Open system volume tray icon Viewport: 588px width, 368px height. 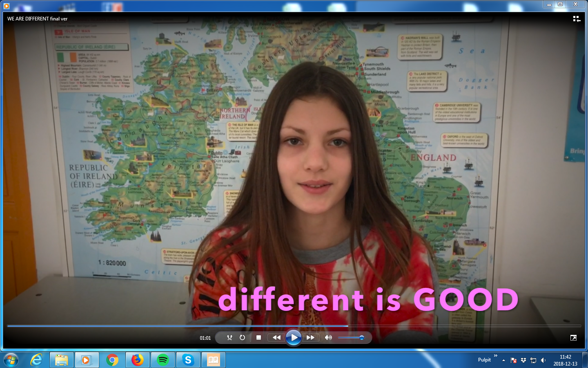pyautogui.click(x=543, y=360)
